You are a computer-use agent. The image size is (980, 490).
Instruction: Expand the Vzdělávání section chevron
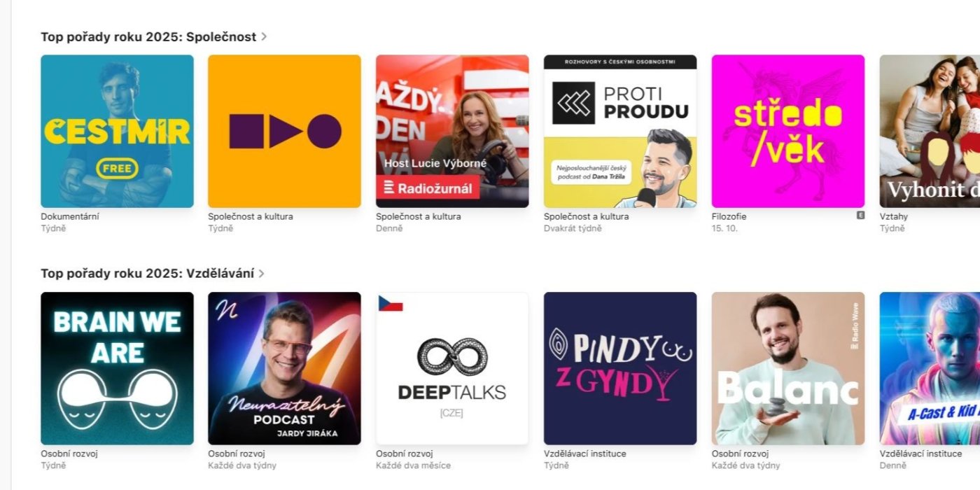pyautogui.click(x=262, y=274)
